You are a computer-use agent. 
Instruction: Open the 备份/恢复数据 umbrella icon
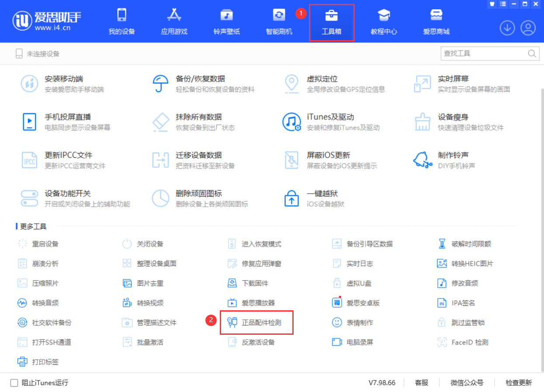point(161,83)
